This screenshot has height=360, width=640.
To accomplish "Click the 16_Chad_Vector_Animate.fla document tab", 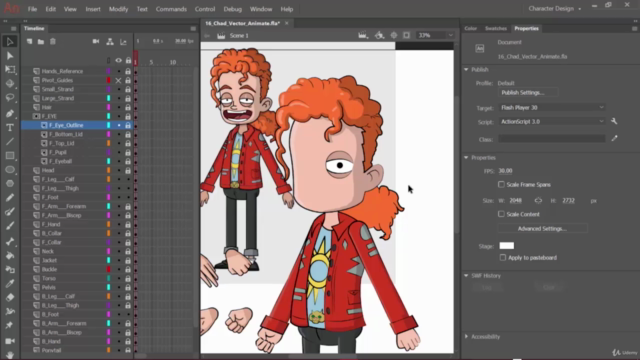I will [242, 23].
